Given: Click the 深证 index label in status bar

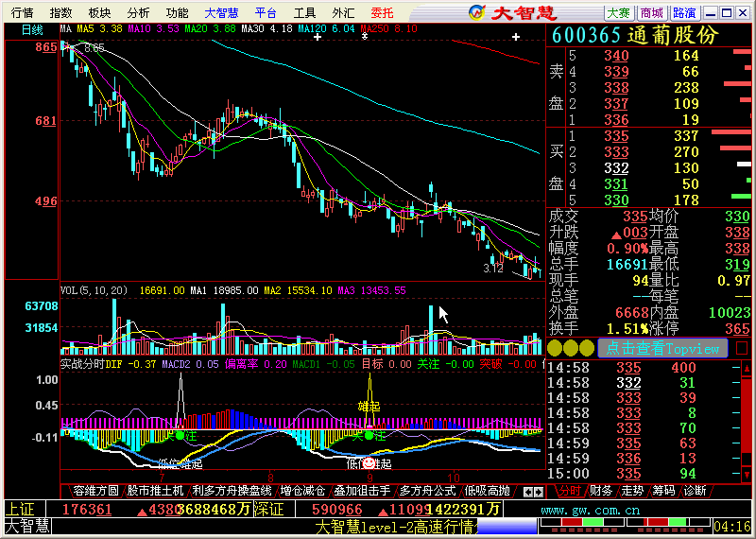Looking at the screenshot, I should click(268, 509).
